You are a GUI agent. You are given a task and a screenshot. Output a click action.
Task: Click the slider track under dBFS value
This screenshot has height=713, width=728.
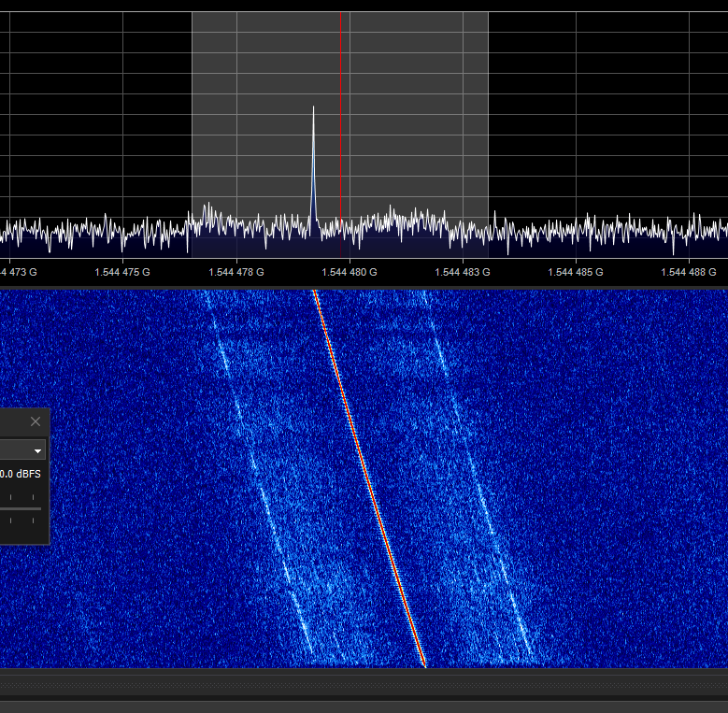(x=21, y=508)
